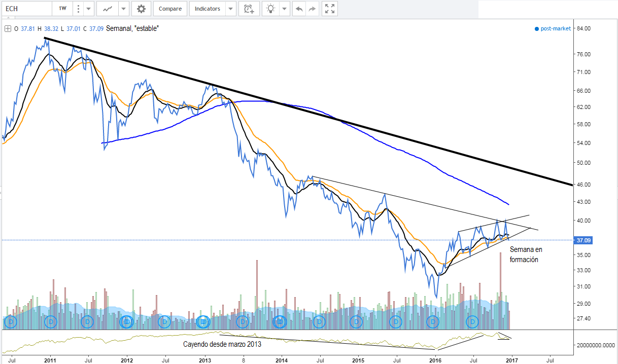
Task: Click the undo arrow
Action: point(299,9)
